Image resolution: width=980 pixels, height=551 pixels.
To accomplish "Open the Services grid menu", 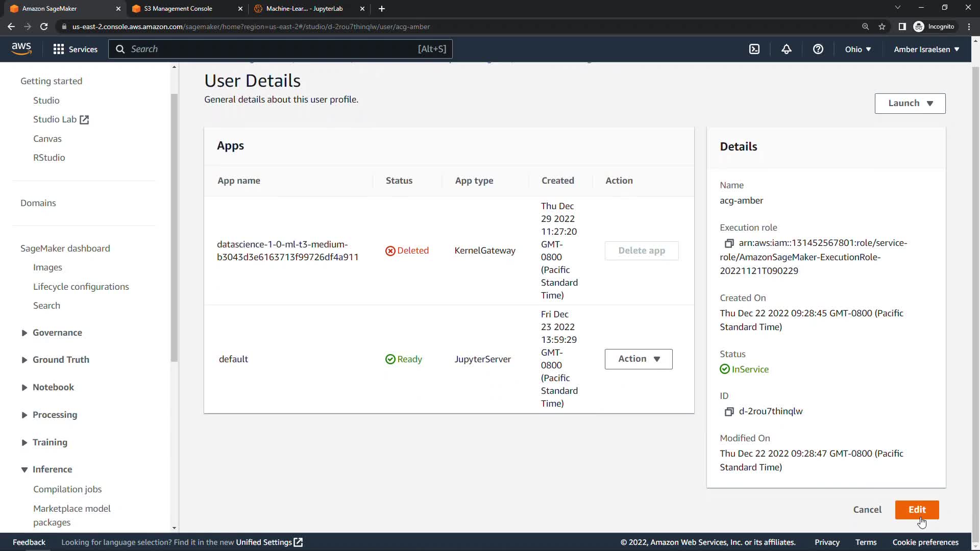I will (x=75, y=49).
